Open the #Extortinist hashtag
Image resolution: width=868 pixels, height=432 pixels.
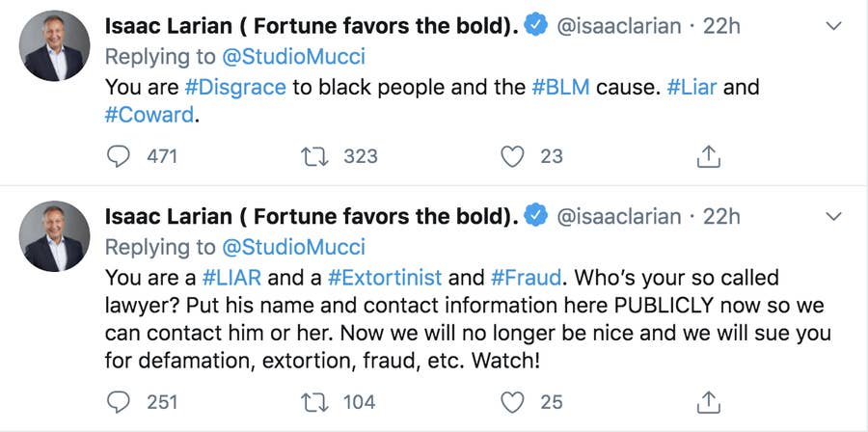click(x=385, y=278)
